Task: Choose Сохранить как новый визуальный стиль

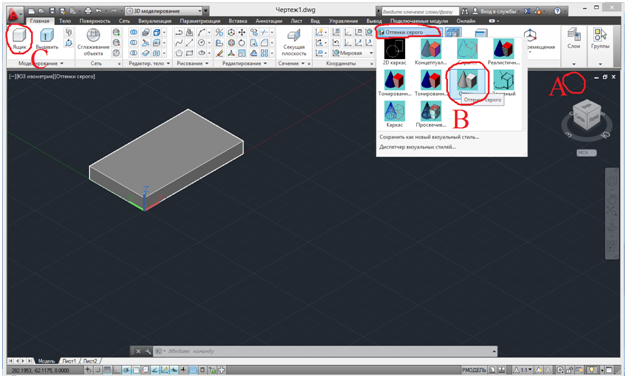Action: [x=429, y=137]
